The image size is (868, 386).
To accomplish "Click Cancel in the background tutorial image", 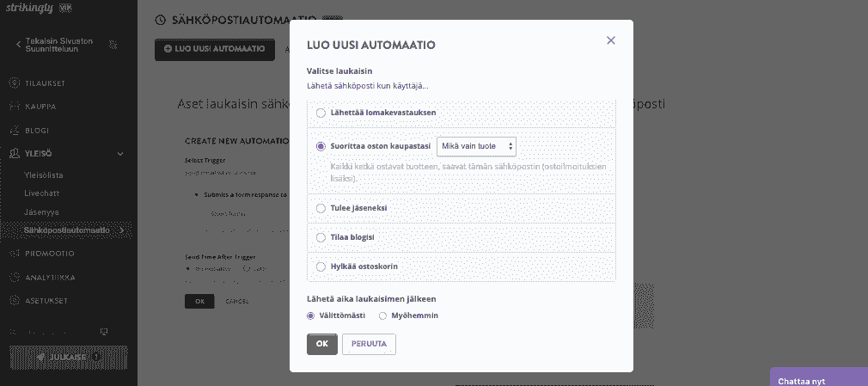I will [236, 301].
